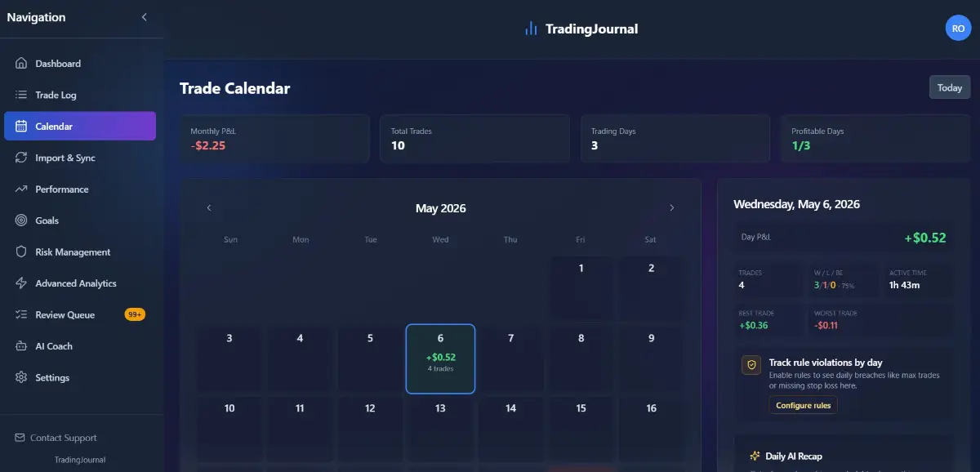Click the Trade Log list icon

point(21,95)
